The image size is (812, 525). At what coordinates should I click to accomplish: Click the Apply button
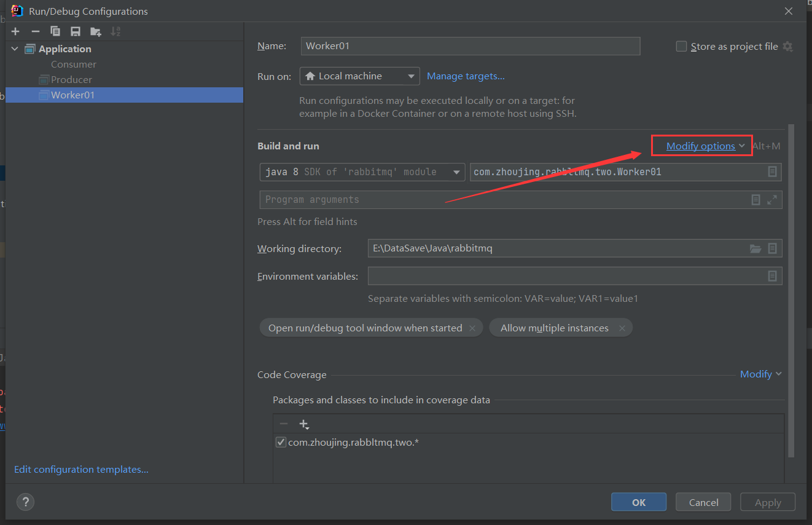pos(768,502)
